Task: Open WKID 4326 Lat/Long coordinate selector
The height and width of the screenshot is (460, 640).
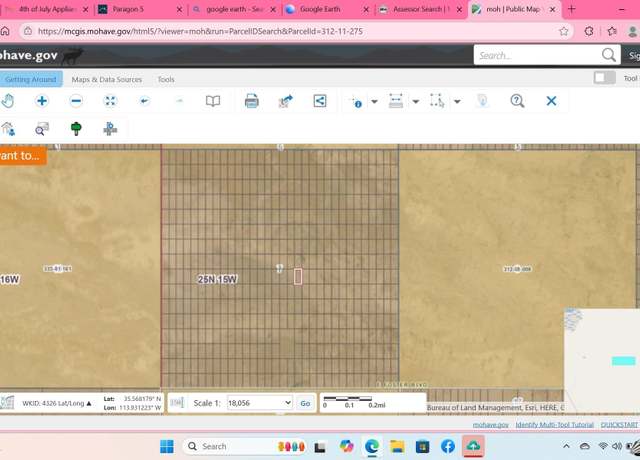Action: 57,403
